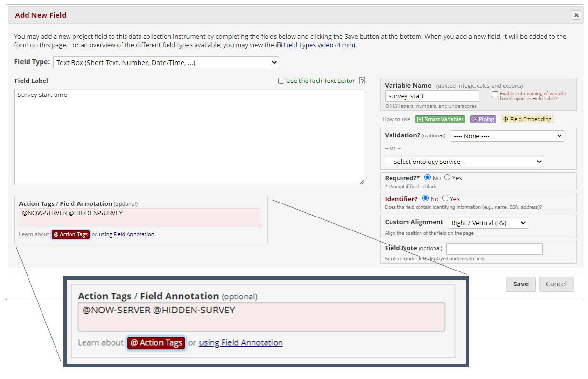
Task: Click the Rich Text Editor help icon
Action: (x=362, y=81)
